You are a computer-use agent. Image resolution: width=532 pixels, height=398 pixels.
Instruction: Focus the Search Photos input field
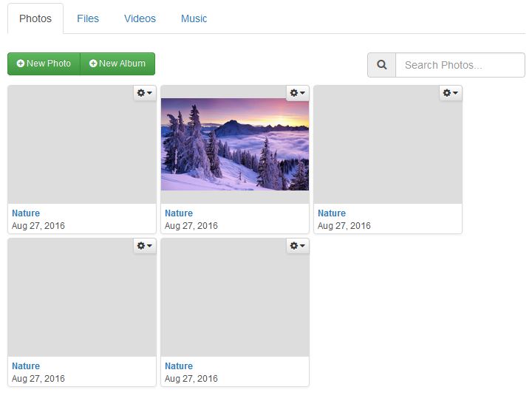[460, 65]
